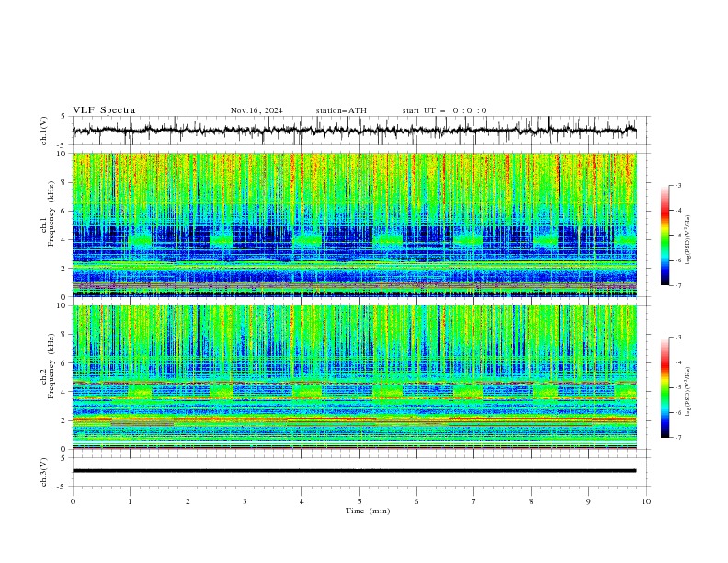Screen dimensions: 728x563
Task: Click the '-7' label on ch.1 color bar
Action: tap(678, 285)
